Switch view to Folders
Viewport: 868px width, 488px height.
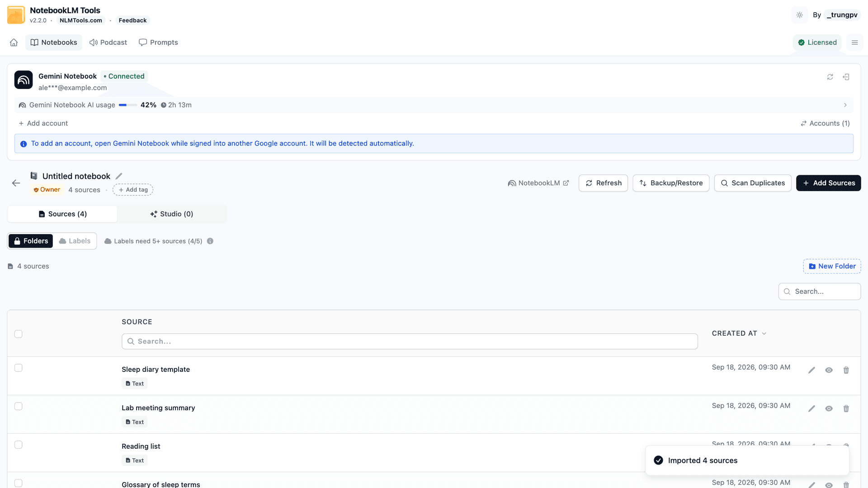tap(31, 241)
